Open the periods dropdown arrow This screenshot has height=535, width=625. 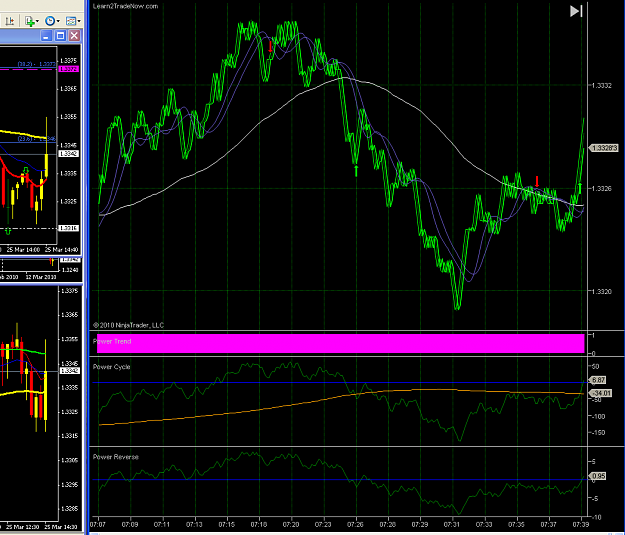(x=58, y=21)
